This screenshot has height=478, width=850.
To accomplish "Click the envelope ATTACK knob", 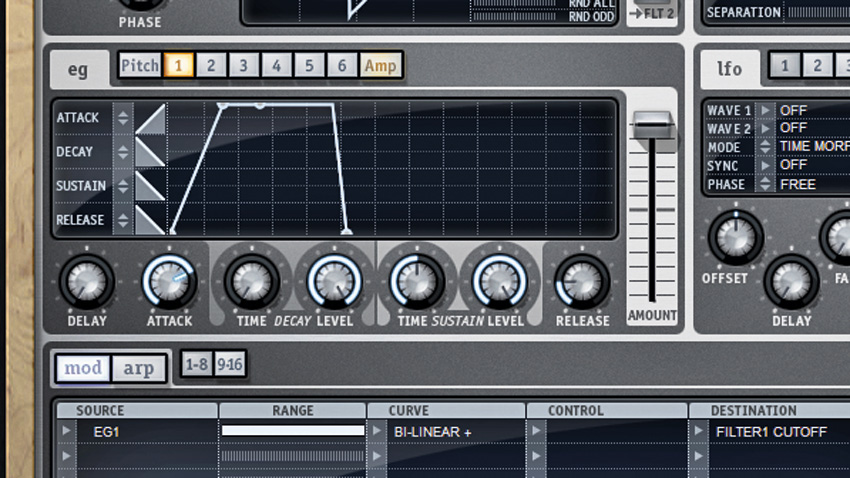I will pyautogui.click(x=169, y=282).
